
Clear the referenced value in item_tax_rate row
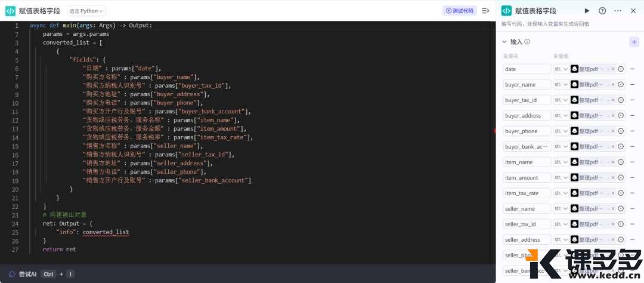click(x=613, y=193)
